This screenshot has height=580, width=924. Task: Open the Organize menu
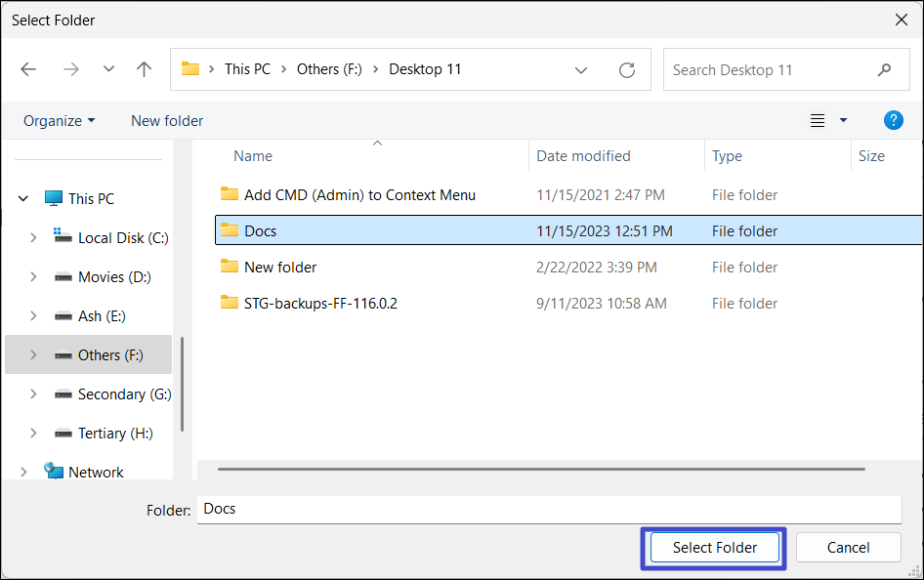tap(60, 120)
